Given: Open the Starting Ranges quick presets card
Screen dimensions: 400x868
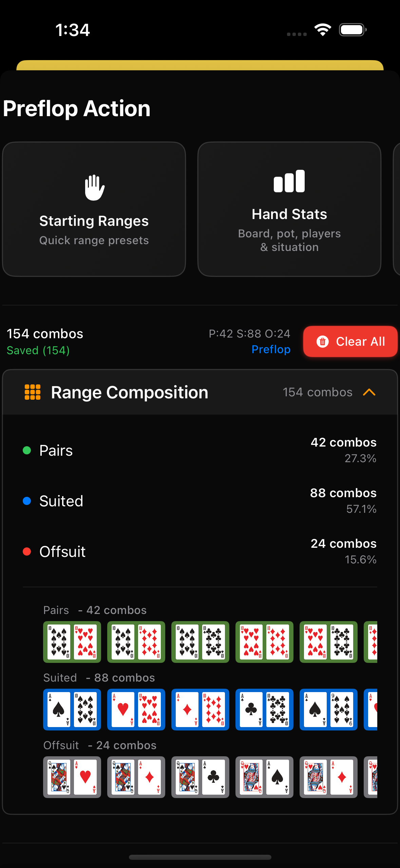Looking at the screenshot, I should tap(94, 209).
